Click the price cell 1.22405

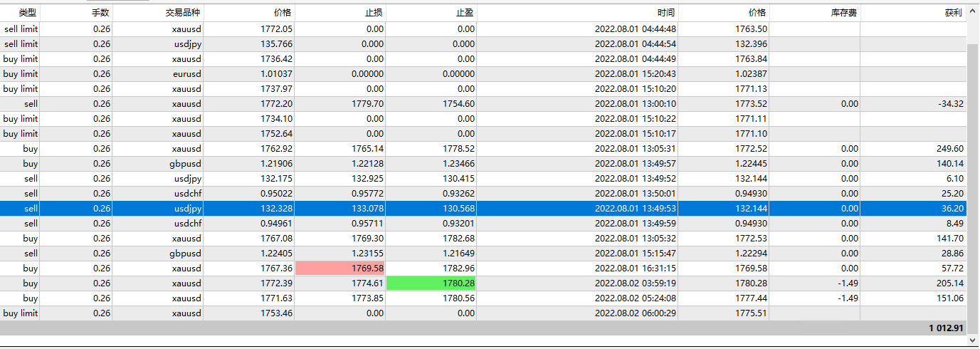tap(278, 254)
